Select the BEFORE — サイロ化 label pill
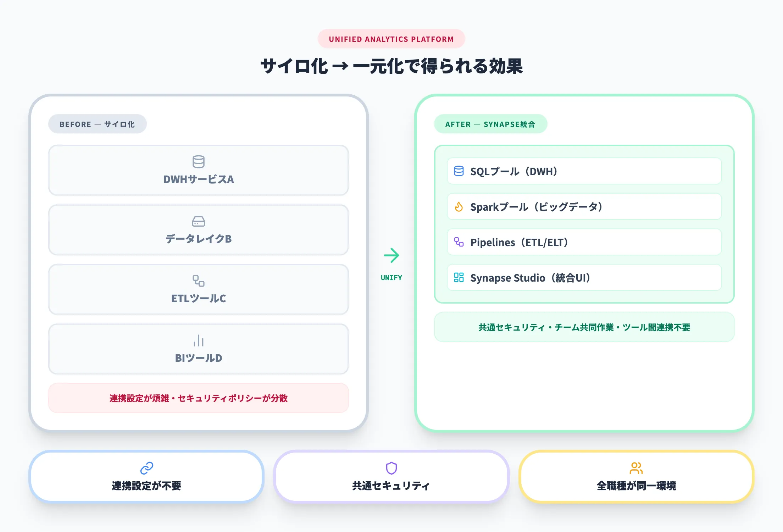Image resolution: width=783 pixels, height=532 pixels. pyautogui.click(x=98, y=124)
